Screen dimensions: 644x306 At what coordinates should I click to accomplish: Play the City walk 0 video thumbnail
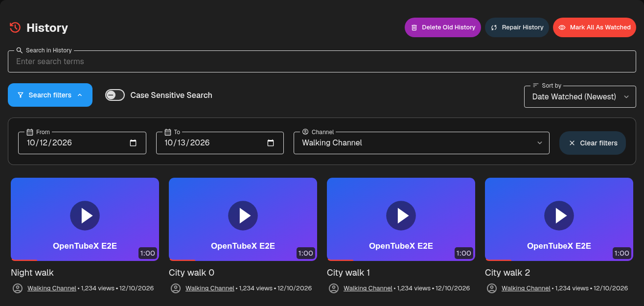(x=243, y=219)
